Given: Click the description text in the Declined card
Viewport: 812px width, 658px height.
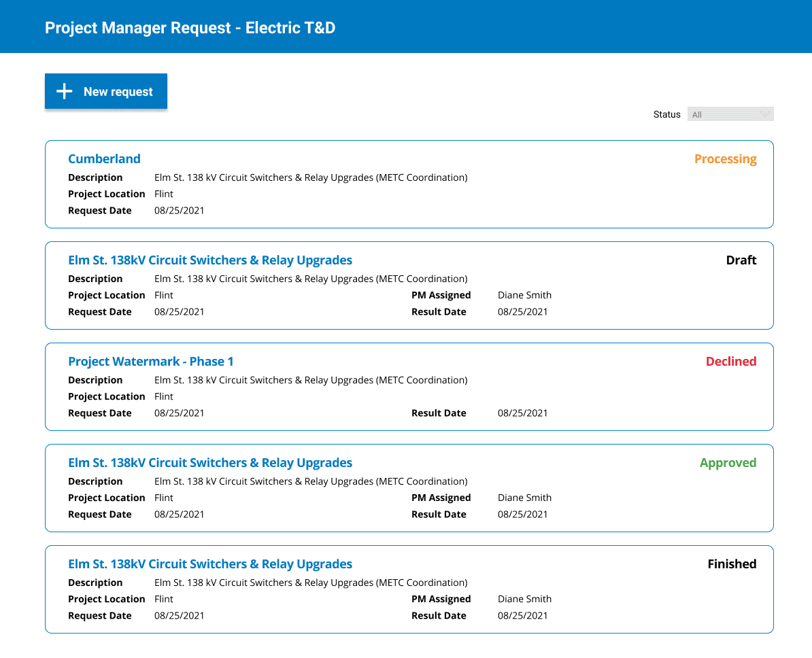Looking at the screenshot, I should pyautogui.click(x=311, y=380).
